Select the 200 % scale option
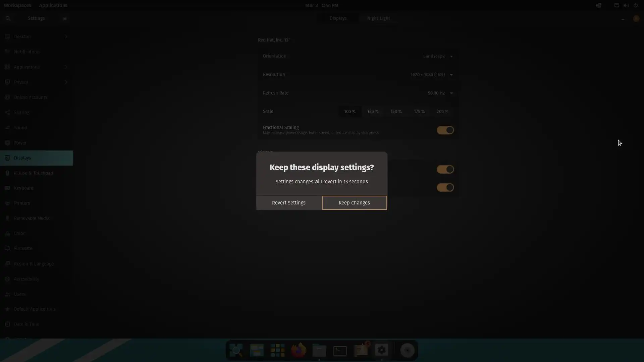The height and width of the screenshot is (362, 644). click(x=442, y=111)
